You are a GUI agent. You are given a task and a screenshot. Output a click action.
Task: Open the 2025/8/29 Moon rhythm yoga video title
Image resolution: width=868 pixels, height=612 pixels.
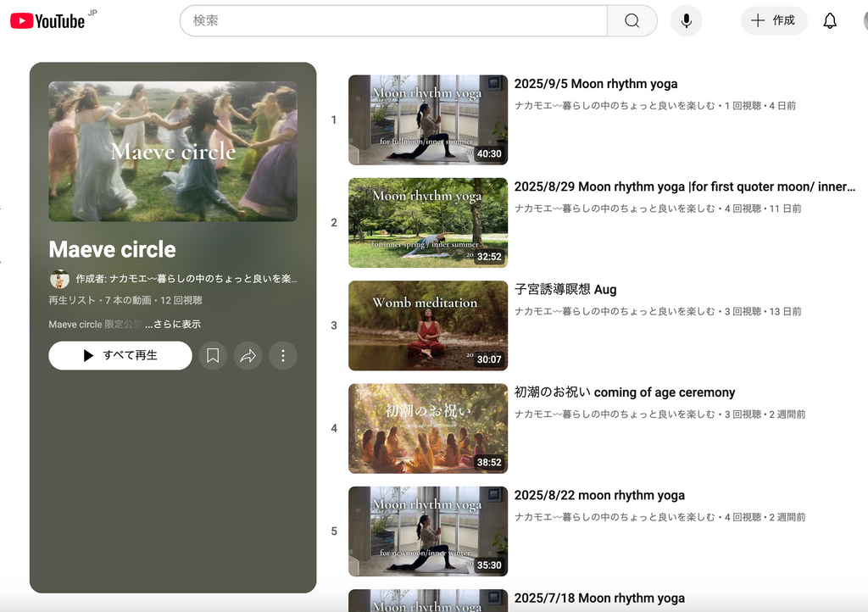684,186
